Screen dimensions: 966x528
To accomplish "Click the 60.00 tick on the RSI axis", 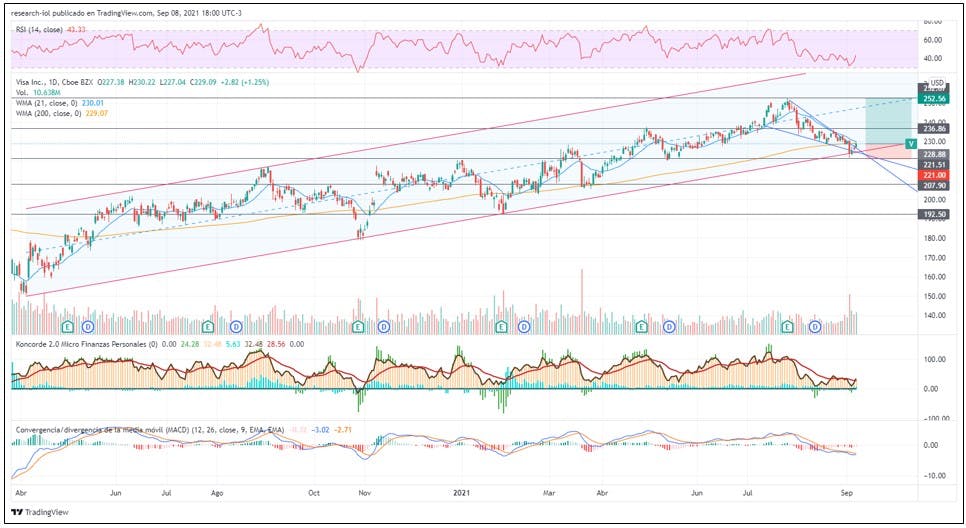I will click(933, 39).
